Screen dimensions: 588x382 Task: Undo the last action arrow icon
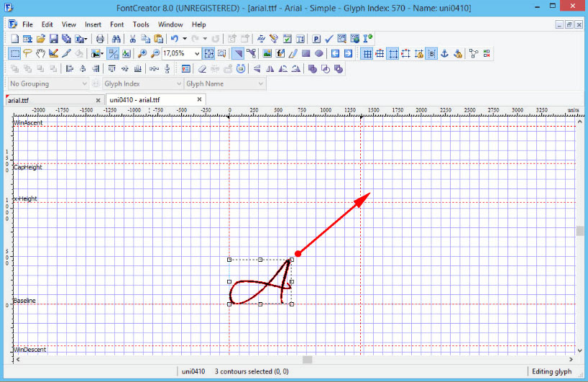point(175,39)
